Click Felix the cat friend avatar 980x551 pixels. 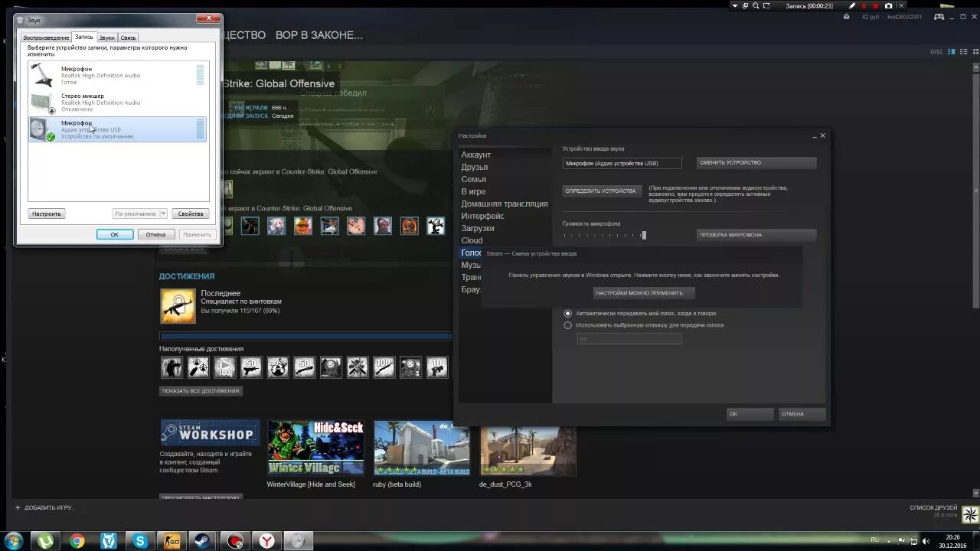(436, 226)
